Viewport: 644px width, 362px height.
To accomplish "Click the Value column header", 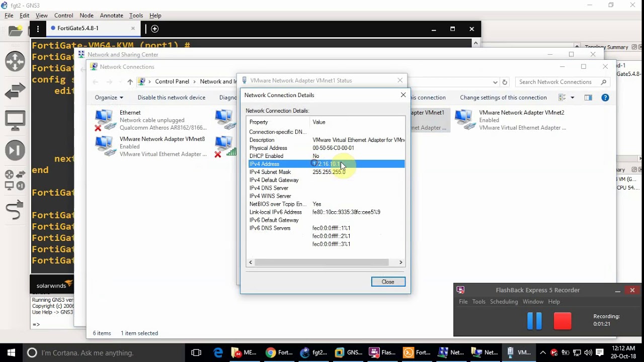I will click(357, 122).
